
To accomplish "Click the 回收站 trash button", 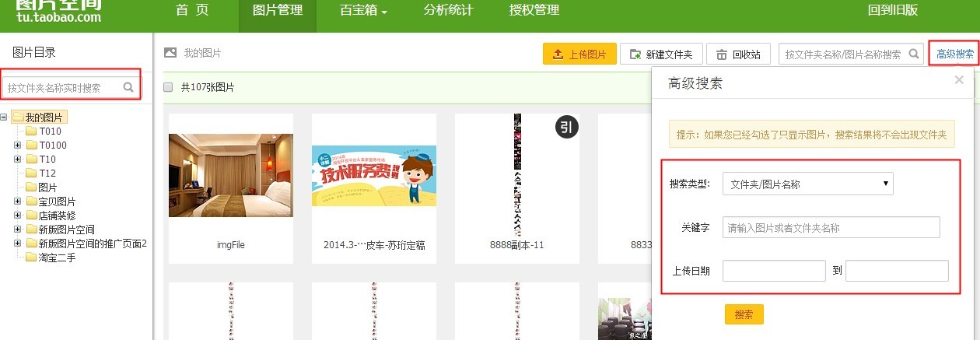I will (x=739, y=54).
